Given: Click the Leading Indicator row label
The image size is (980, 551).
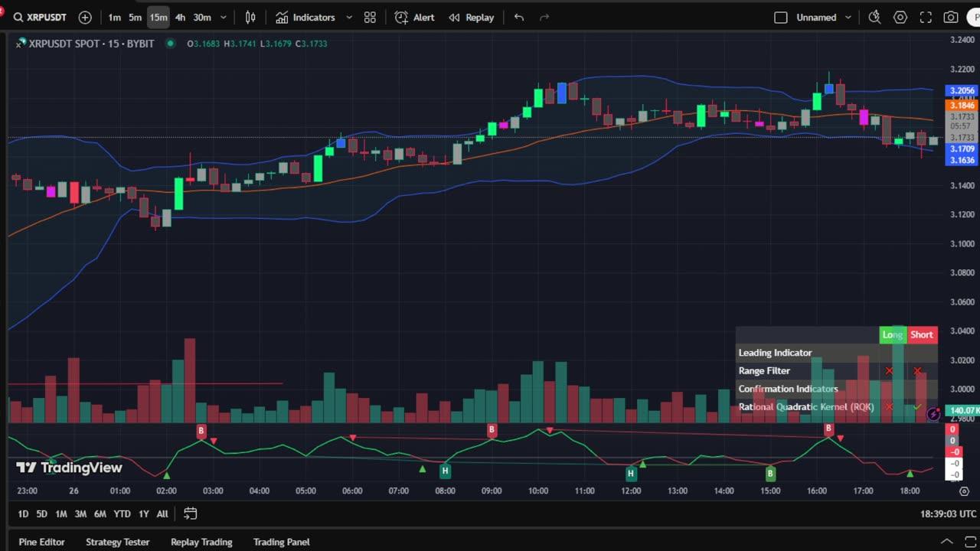Looking at the screenshot, I should pos(775,353).
